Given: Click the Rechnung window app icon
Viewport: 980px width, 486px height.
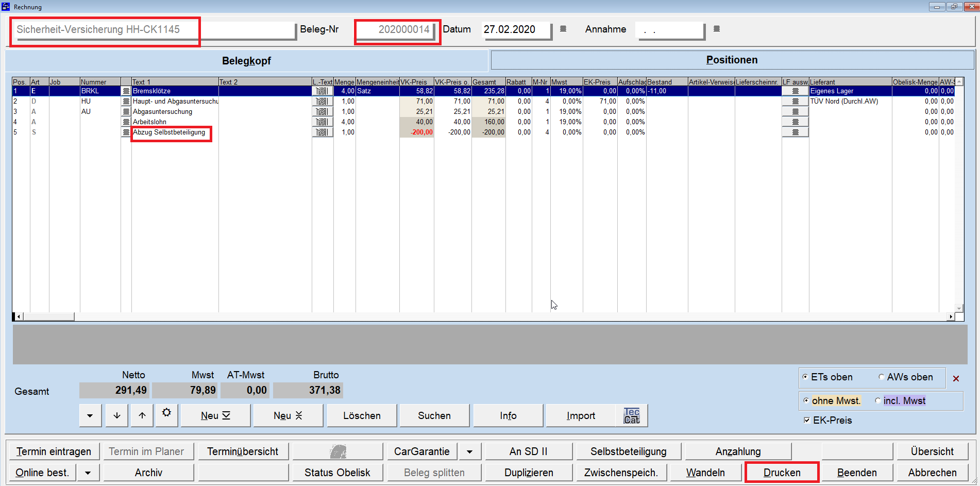Looking at the screenshot, I should tap(6, 7).
